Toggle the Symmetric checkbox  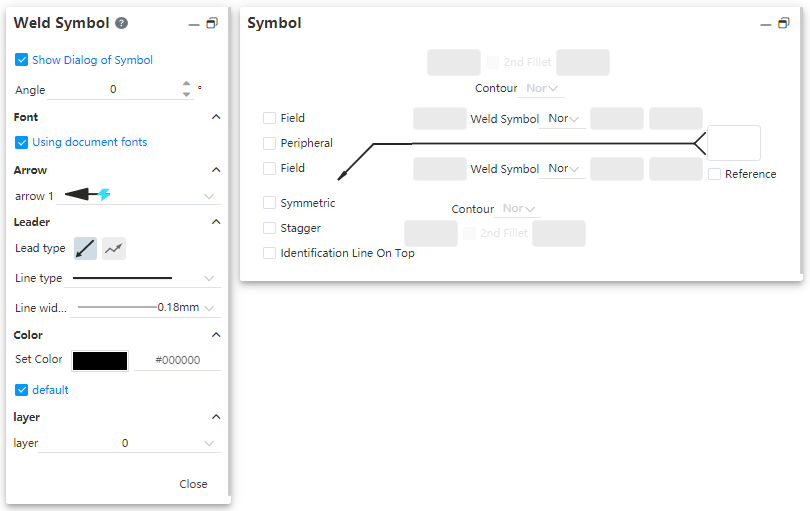point(269,203)
